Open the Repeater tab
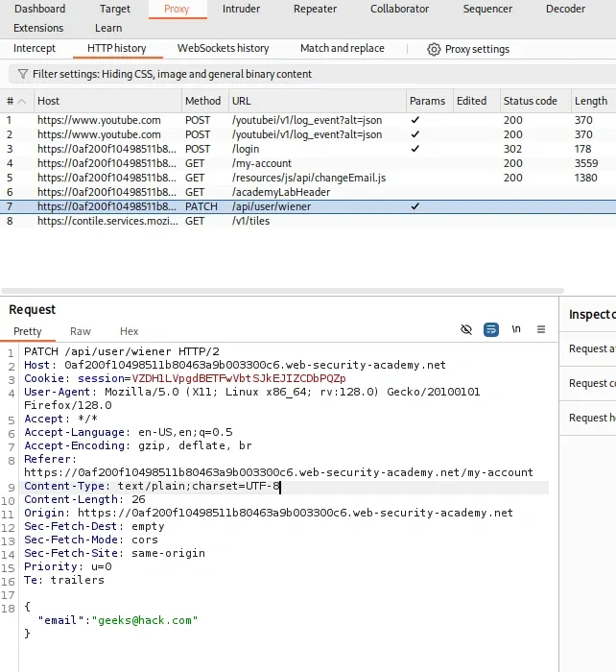Viewport: 616px width, 672px height. [x=315, y=9]
